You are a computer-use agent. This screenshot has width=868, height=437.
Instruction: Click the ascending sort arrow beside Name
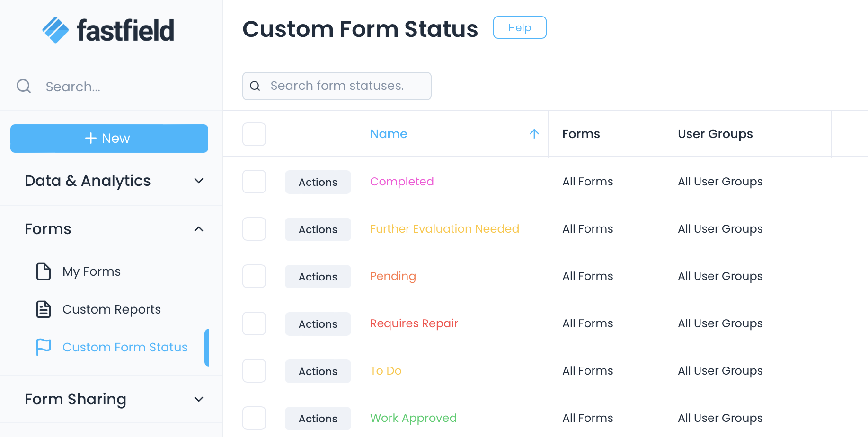pos(534,134)
